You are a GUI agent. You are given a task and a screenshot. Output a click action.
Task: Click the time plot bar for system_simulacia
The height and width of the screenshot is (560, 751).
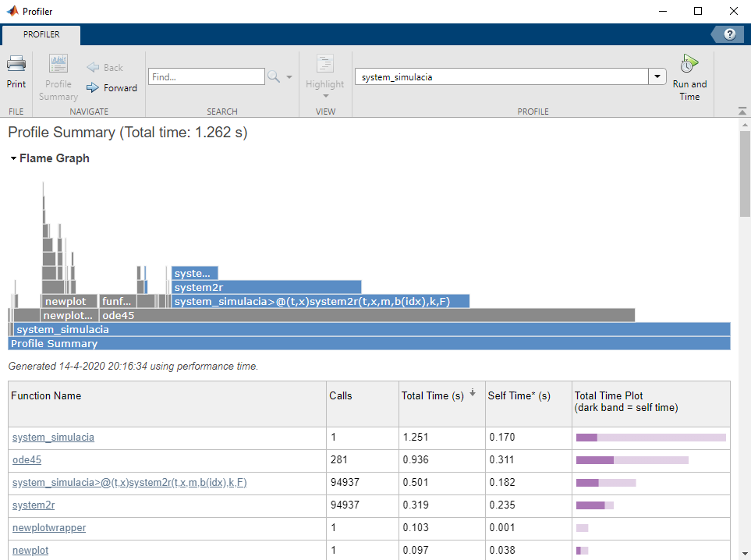651,438
